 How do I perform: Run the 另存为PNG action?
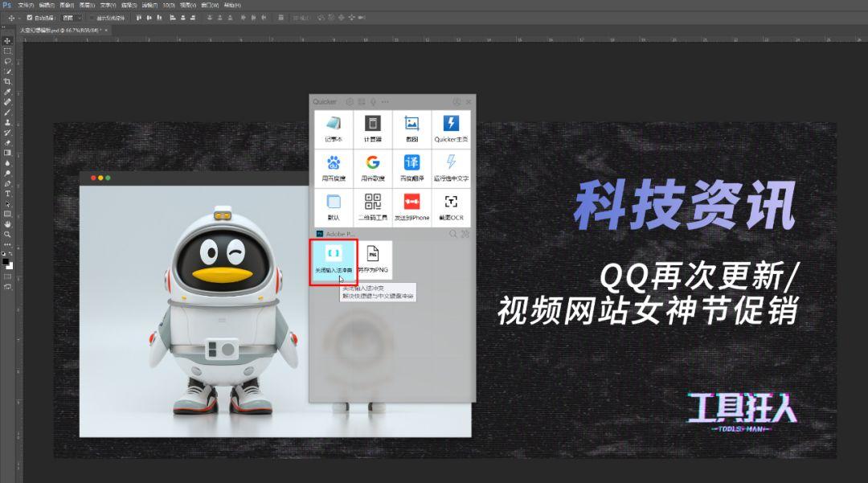coord(373,260)
